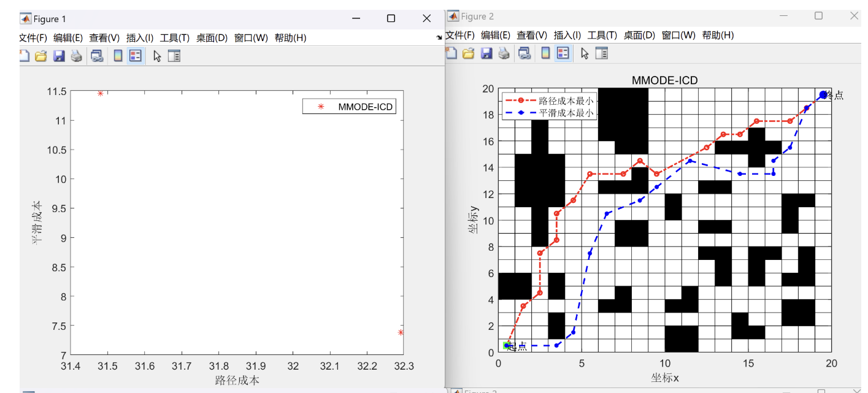Viewport: 868px width, 393px height.
Task: Open 文件(F) menu in Figure 2
Action: tap(461, 35)
